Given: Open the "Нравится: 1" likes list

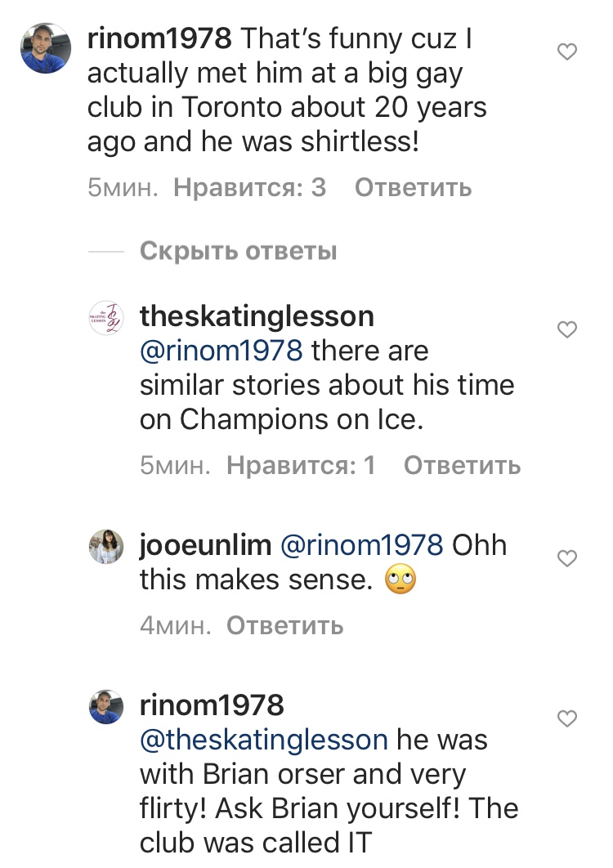Looking at the screenshot, I should click(301, 465).
